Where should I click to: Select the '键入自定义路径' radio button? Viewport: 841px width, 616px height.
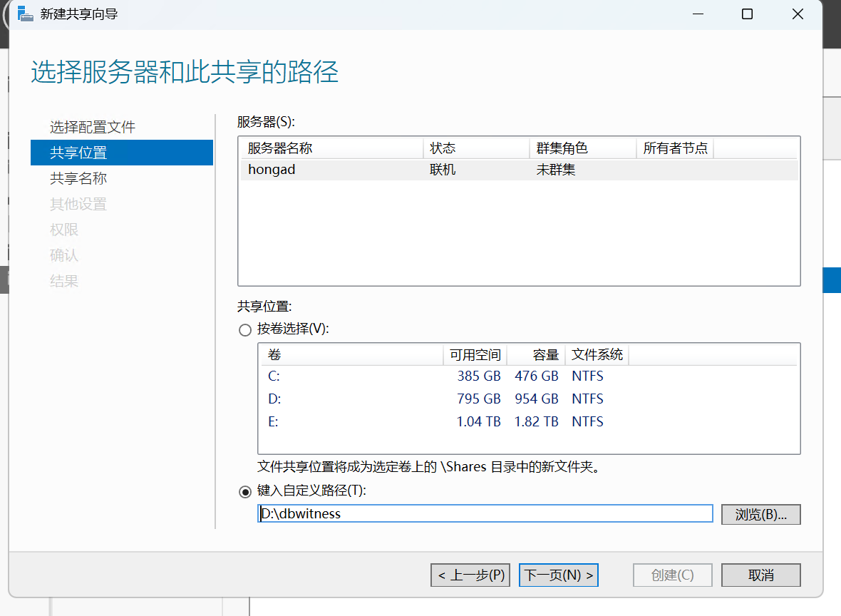point(245,491)
